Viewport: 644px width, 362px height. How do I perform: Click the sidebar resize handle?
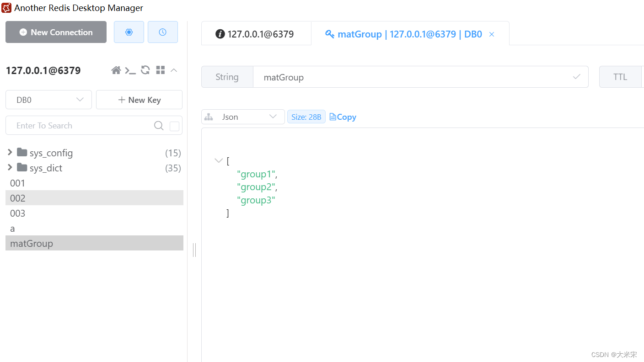194,250
